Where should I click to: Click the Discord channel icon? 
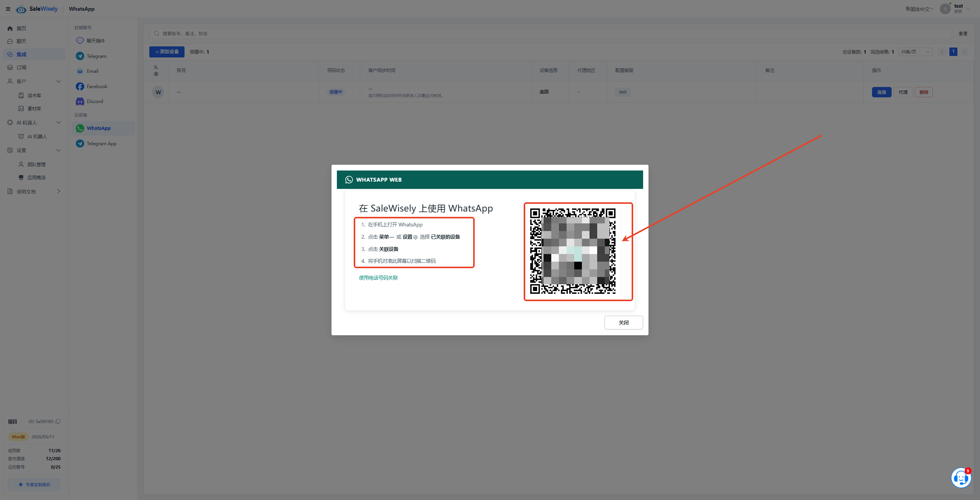pyautogui.click(x=80, y=102)
